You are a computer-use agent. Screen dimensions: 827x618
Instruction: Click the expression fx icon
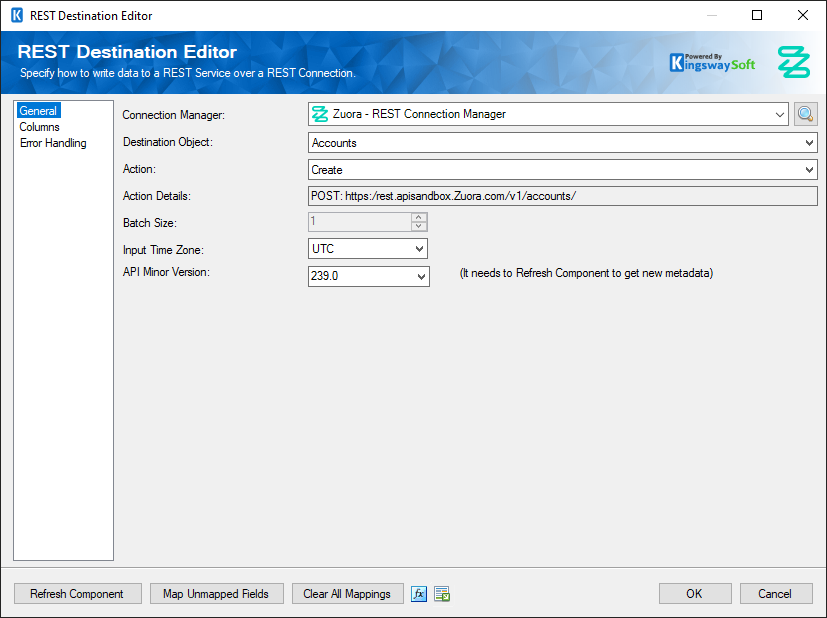pos(419,594)
